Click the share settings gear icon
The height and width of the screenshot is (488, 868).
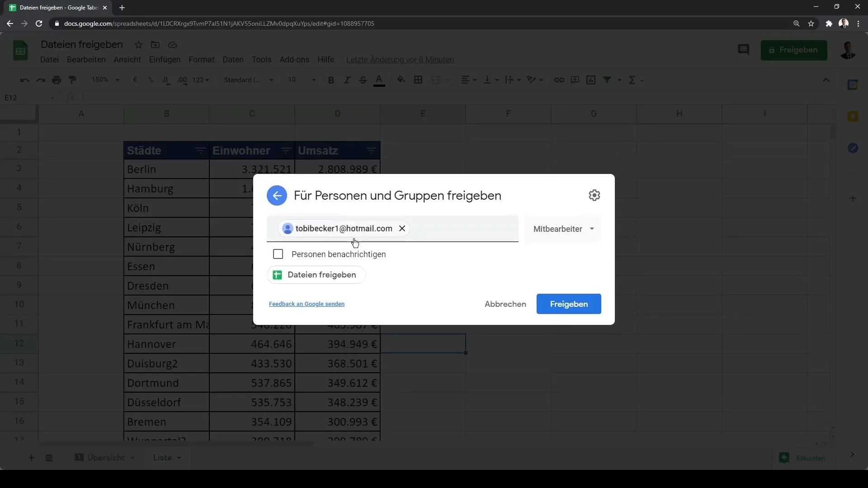point(595,195)
